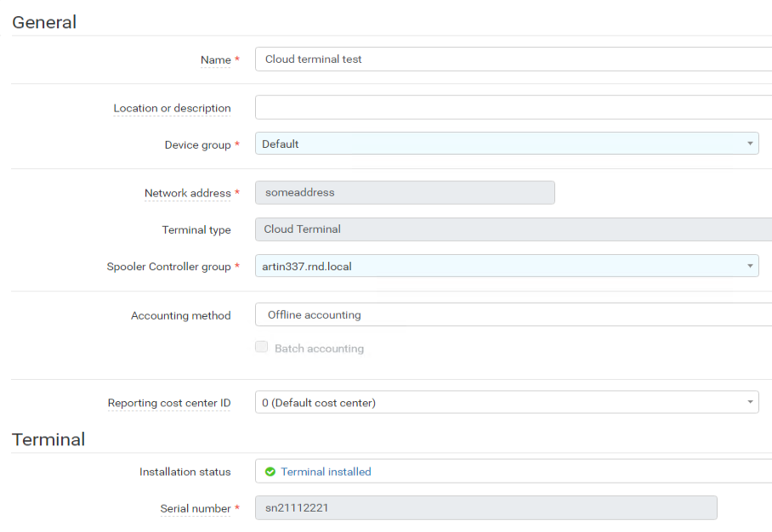
Task: Click the green installed checkmark icon
Action: coord(270,472)
